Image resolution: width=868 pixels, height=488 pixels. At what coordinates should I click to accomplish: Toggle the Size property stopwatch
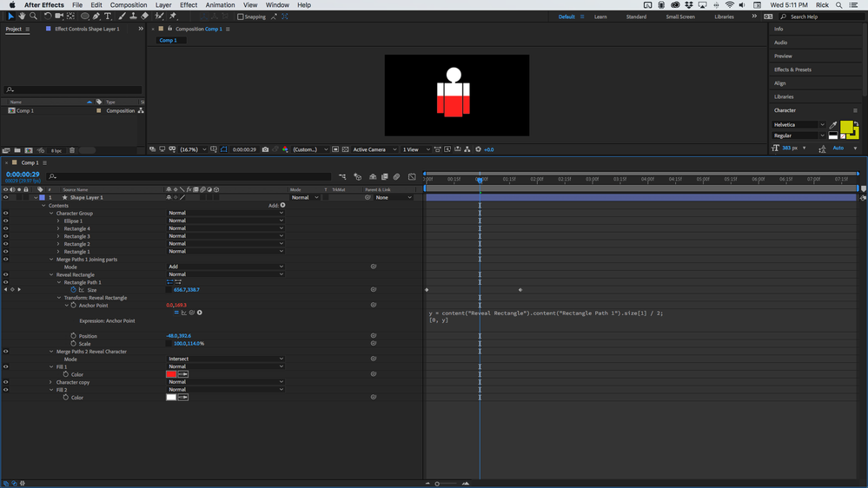tap(73, 290)
